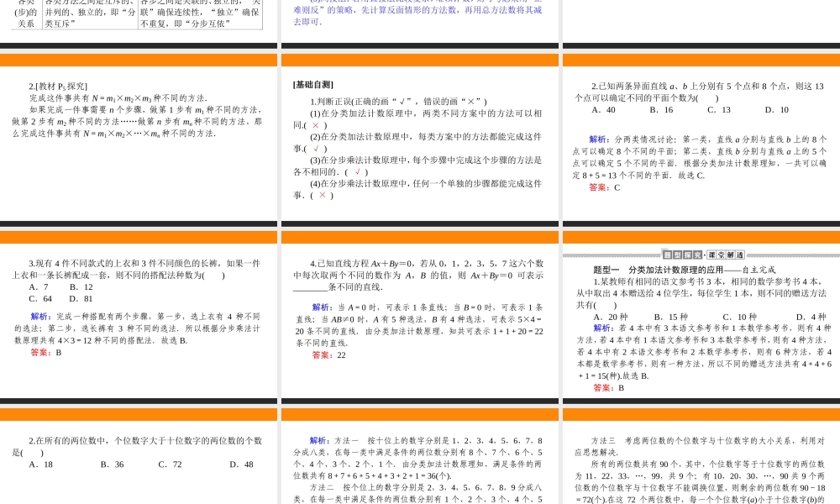Open the slide with 直线方程 Ax+By=0
Screen dimensions: 840x504
[419, 318]
